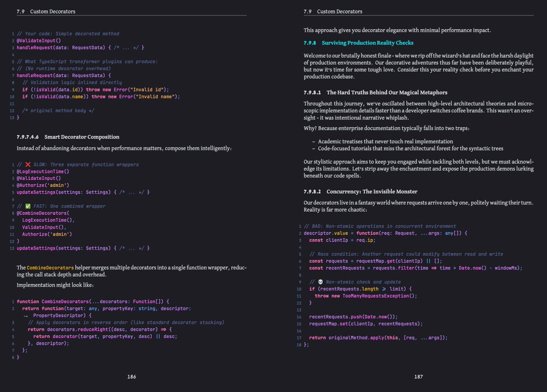This screenshot has width=547, height=392.
Task: Click the heading "7.9.8.1 The Hard Truths Behind Our Magical Metaphors"
Action: click(376, 92)
